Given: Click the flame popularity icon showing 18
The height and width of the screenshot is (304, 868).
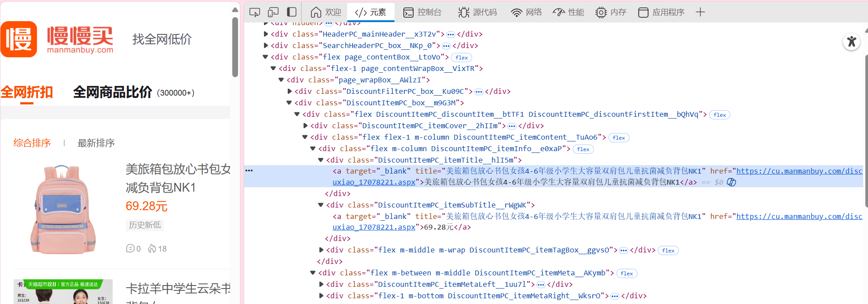Looking at the screenshot, I should click(152, 248).
